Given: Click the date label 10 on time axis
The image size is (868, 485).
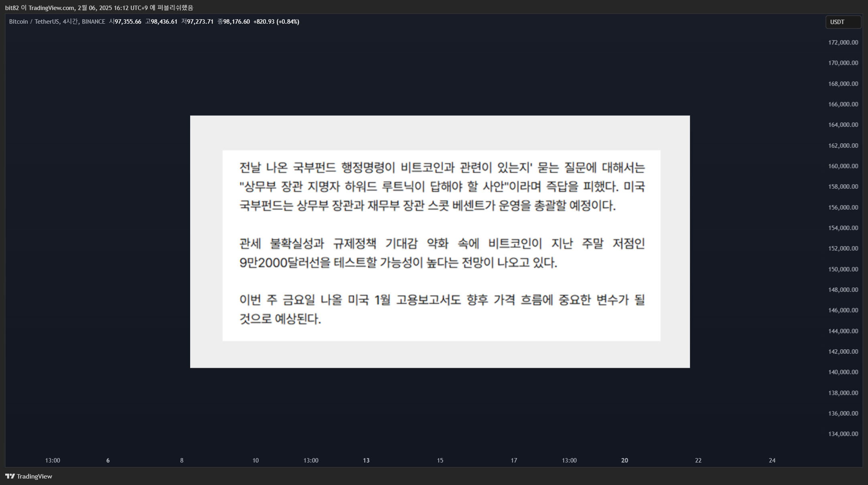Looking at the screenshot, I should 256,461.
